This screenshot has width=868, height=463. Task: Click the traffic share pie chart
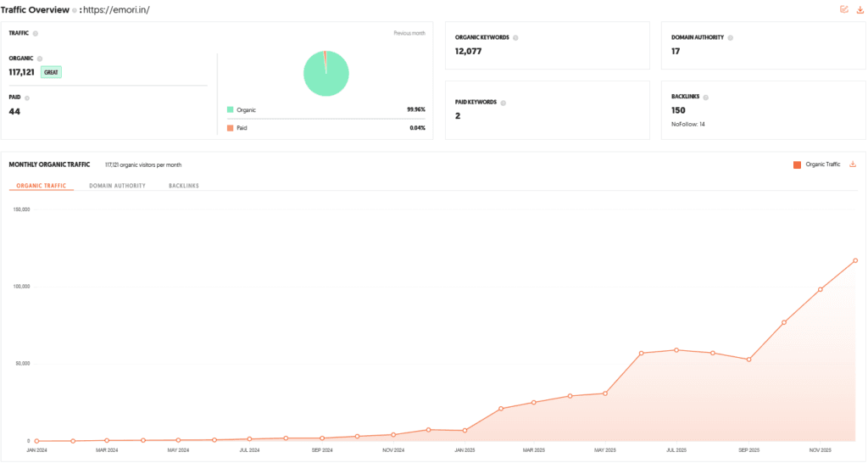(x=326, y=73)
